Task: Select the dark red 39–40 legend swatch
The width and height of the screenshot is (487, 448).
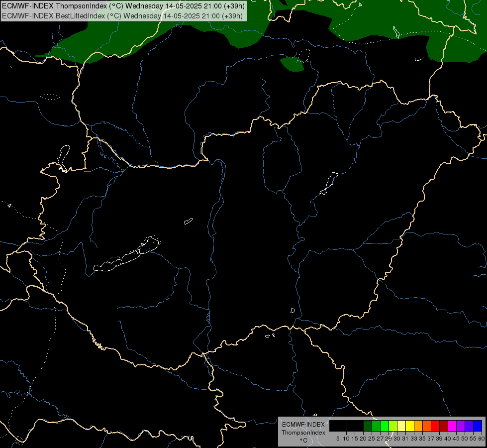Action: tap(444, 426)
